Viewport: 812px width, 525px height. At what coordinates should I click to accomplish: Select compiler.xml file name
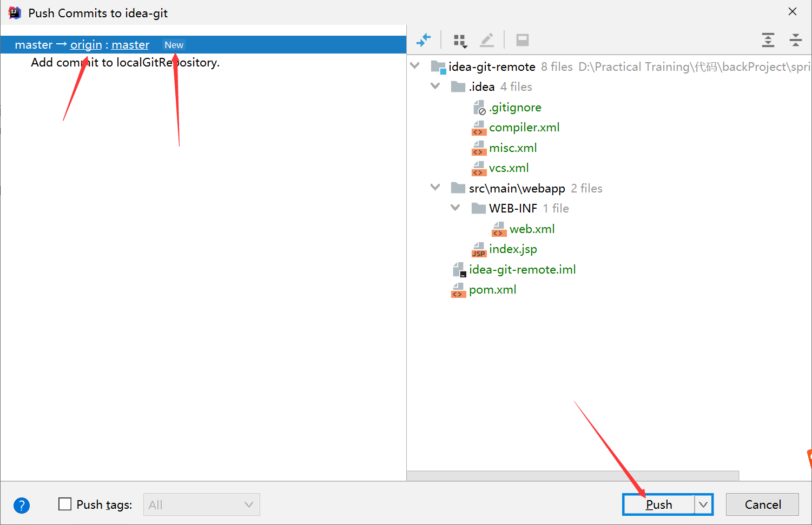[x=524, y=128]
